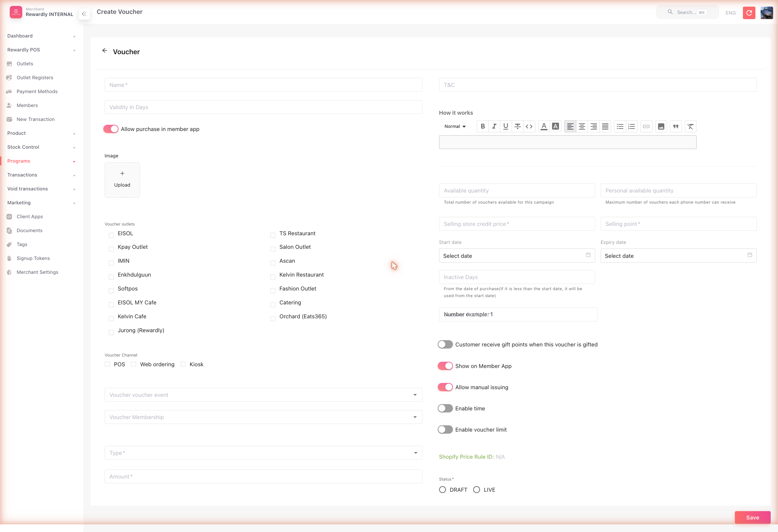Expand the Product sidebar section

41,133
